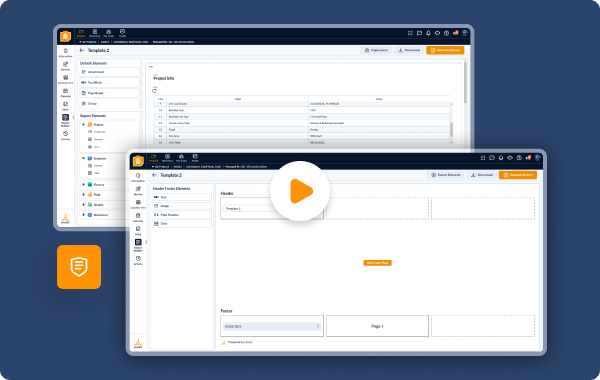Image resolution: width=600 pixels, height=380 pixels.
Task: Click the orange app logo in the front window
Action: pos(138,161)
